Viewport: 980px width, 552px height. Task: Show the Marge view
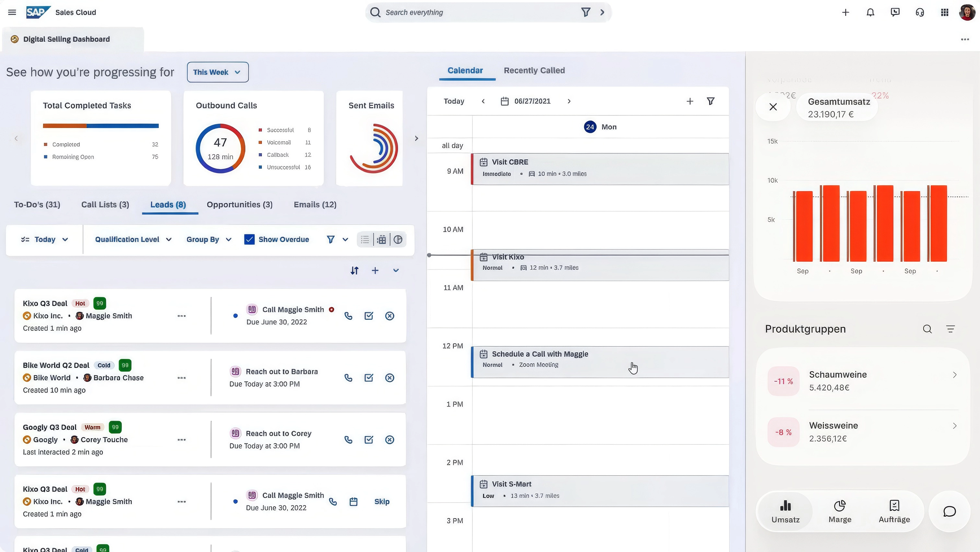(x=840, y=511)
